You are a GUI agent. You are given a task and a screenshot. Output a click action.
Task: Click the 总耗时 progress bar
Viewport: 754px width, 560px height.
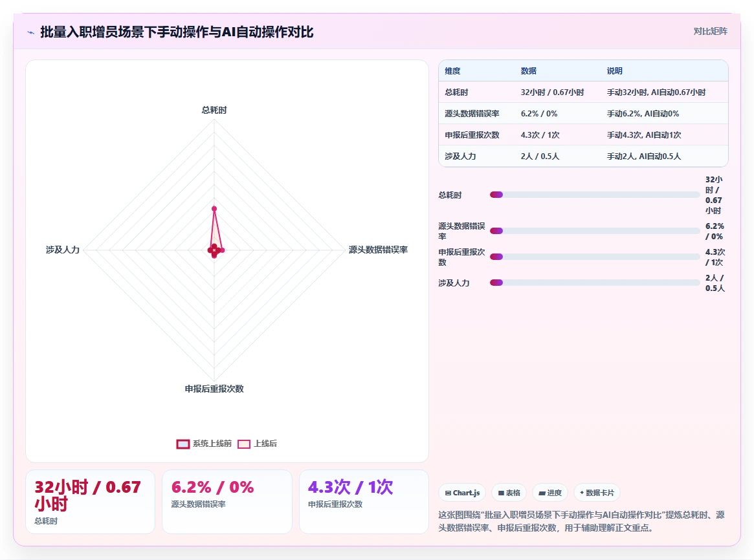595,195
